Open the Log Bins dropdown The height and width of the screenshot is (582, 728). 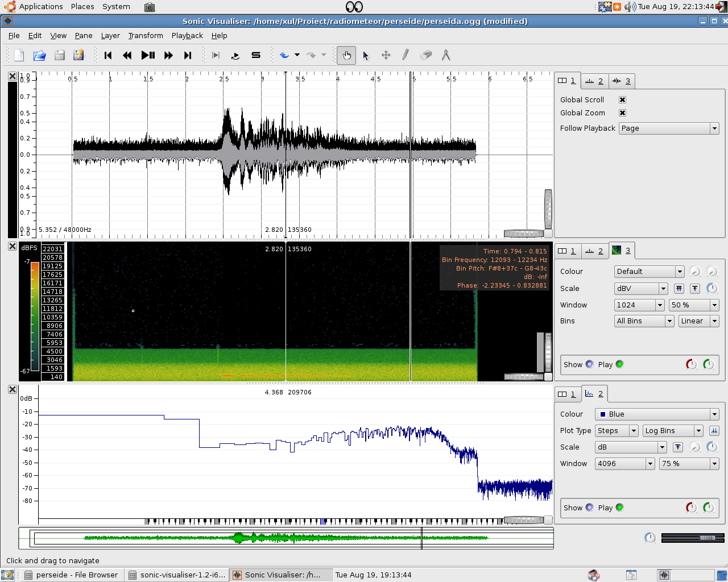[673, 431]
